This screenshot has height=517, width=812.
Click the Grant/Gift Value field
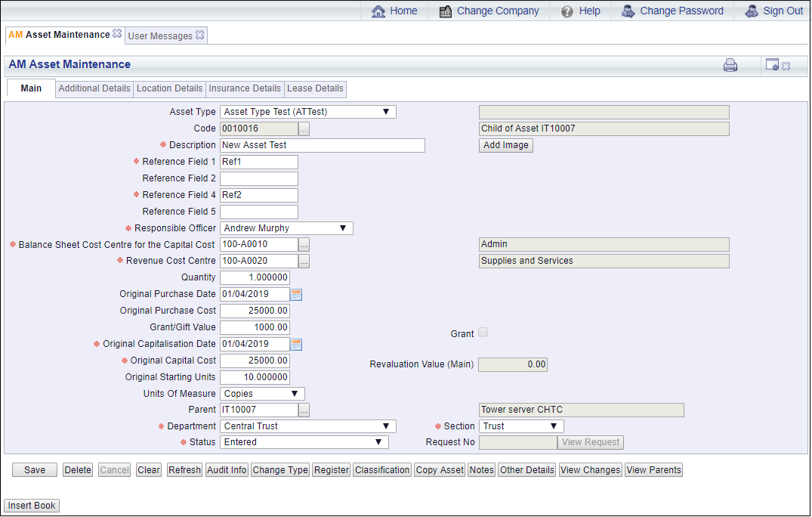255,327
